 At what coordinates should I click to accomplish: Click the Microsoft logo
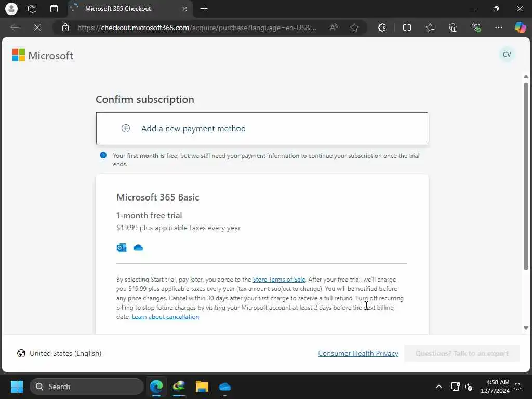click(x=43, y=55)
